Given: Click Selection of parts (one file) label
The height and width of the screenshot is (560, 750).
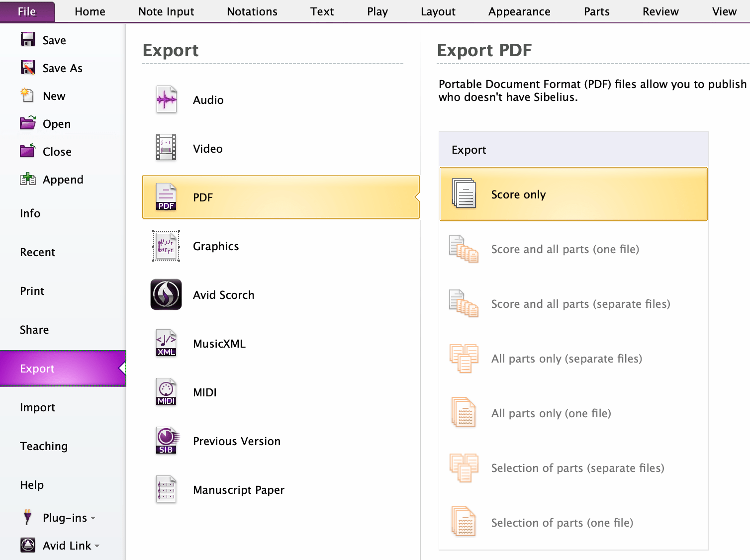Looking at the screenshot, I should tap(562, 523).
